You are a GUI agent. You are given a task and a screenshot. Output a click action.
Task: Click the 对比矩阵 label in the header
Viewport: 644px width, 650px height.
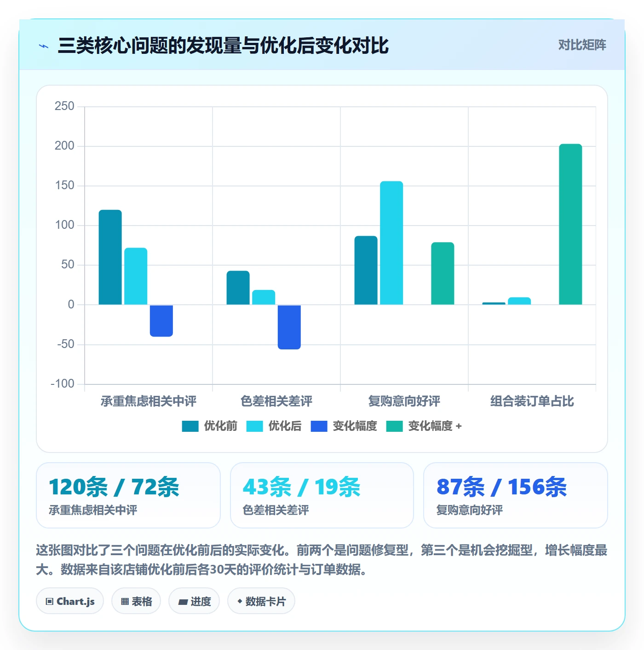click(x=582, y=45)
